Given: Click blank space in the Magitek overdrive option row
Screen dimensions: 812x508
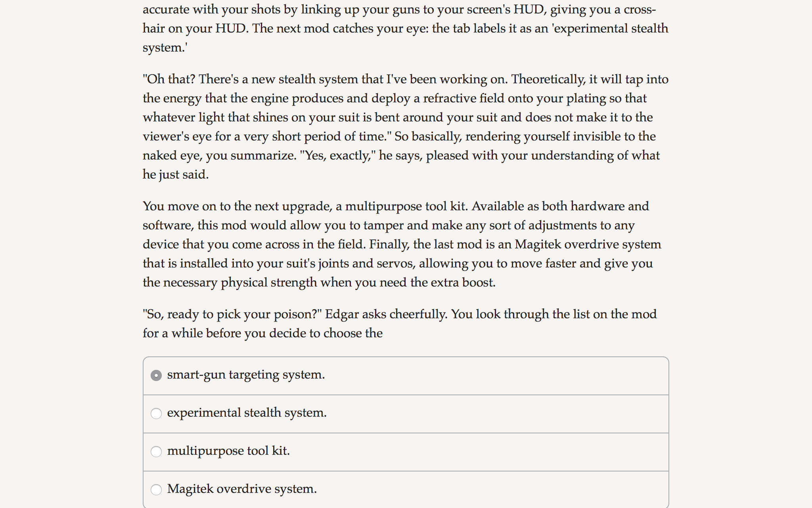Looking at the screenshot, I should 492,490.
